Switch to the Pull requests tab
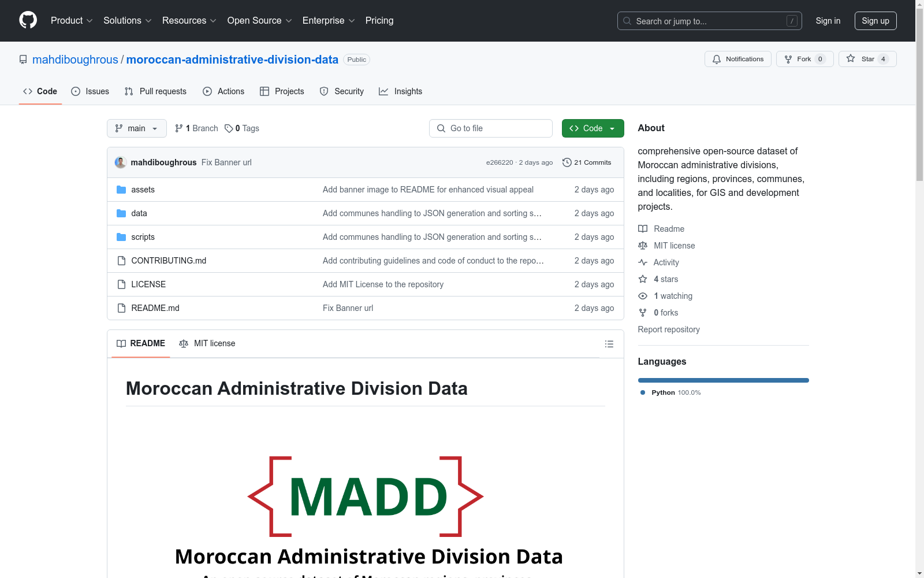924x578 pixels. point(155,91)
